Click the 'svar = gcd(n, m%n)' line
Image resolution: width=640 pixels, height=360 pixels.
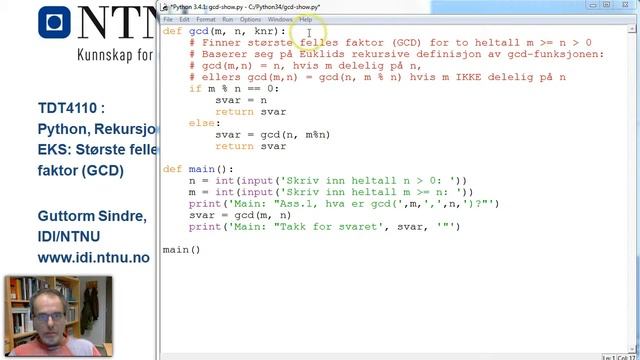(x=273, y=135)
